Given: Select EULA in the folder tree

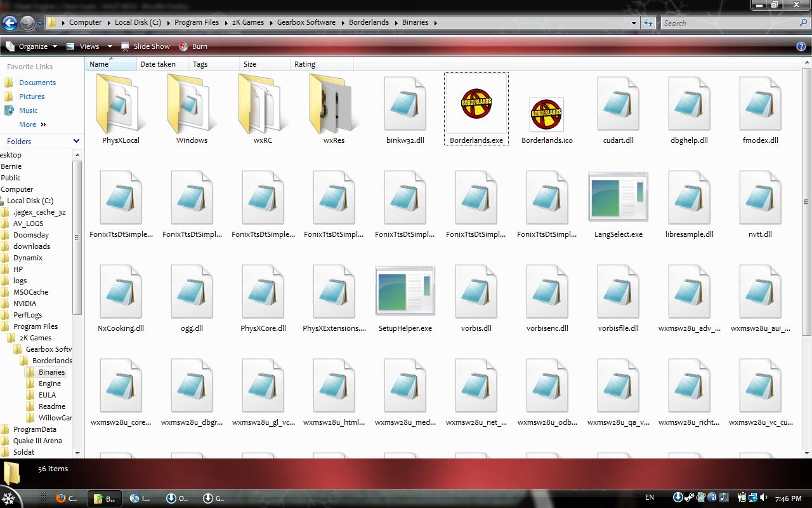Looking at the screenshot, I should (x=47, y=395).
